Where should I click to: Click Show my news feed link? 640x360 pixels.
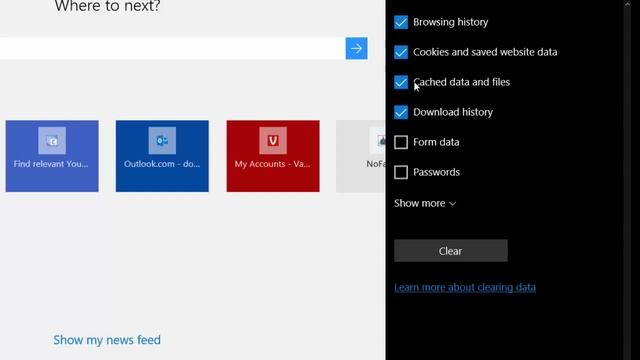(107, 340)
